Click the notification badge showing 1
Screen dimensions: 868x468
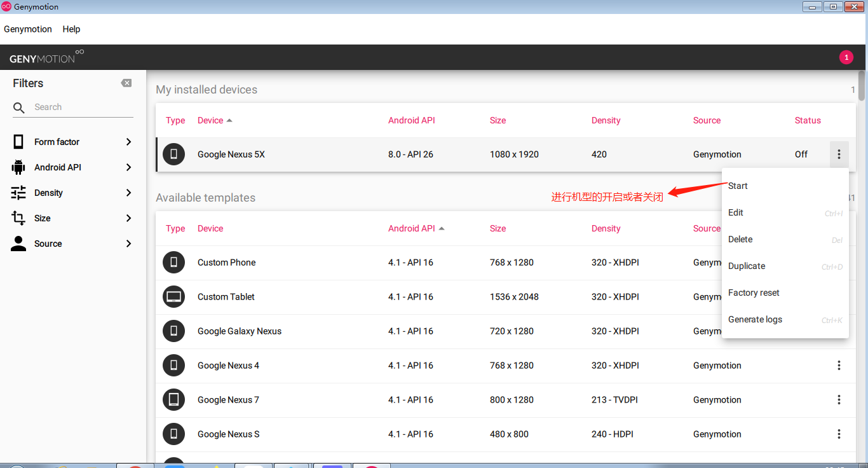tap(846, 57)
